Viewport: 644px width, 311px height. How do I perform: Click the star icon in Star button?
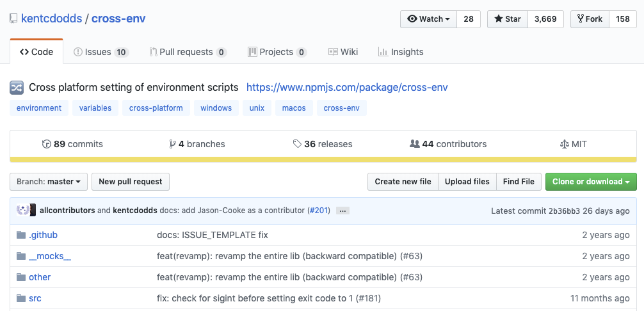pyautogui.click(x=499, y=19)
